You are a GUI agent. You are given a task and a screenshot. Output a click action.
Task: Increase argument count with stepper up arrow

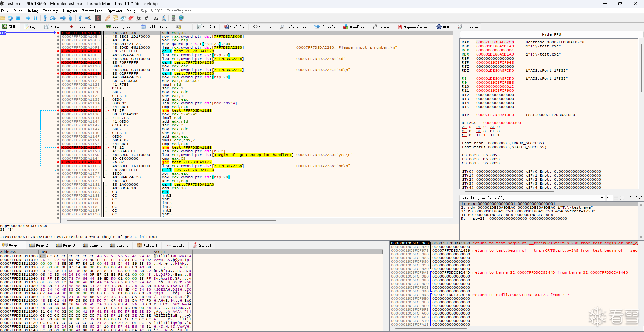(x=616, y=197)
